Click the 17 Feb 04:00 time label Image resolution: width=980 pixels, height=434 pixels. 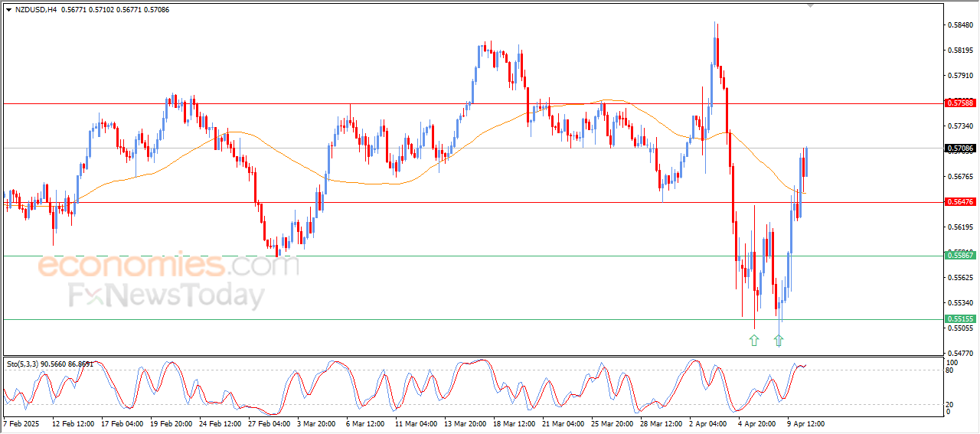(122, 423)
